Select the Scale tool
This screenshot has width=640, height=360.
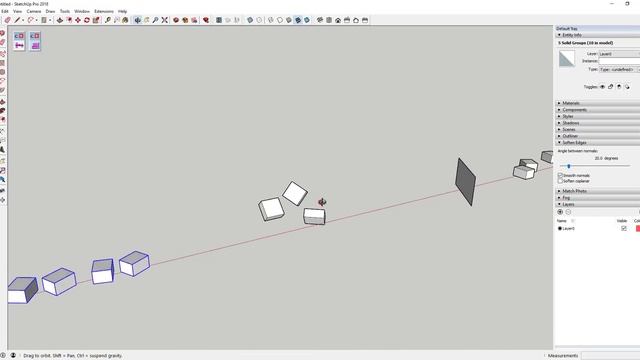tap(96, 20)
